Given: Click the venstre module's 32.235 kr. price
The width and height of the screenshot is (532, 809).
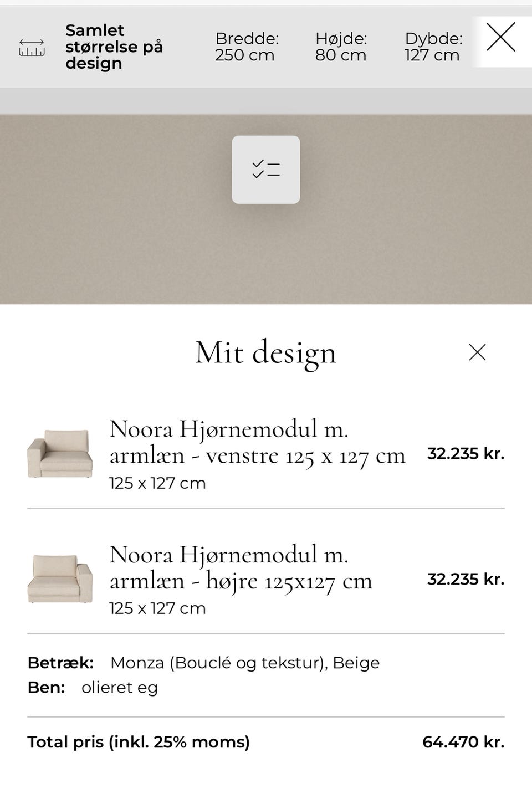Looking at the screenshot, I should 465,454.
